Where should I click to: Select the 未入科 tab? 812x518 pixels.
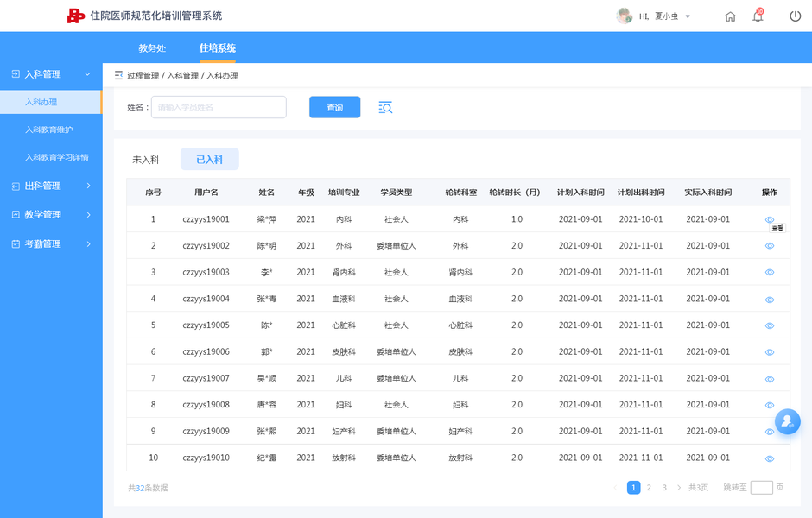click(146, 160)
